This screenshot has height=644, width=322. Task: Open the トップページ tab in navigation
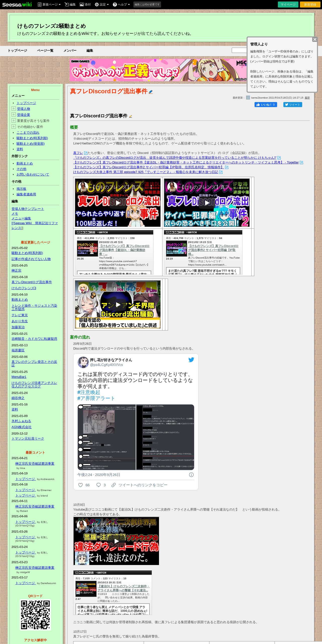[x=17, y=51]
